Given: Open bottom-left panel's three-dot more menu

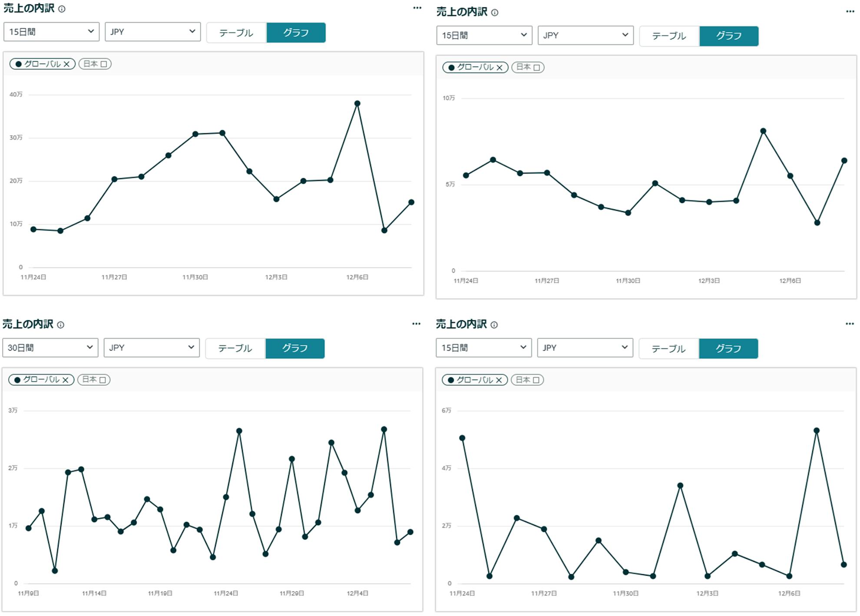Looking at the screenshot, I should click(416, 324).
